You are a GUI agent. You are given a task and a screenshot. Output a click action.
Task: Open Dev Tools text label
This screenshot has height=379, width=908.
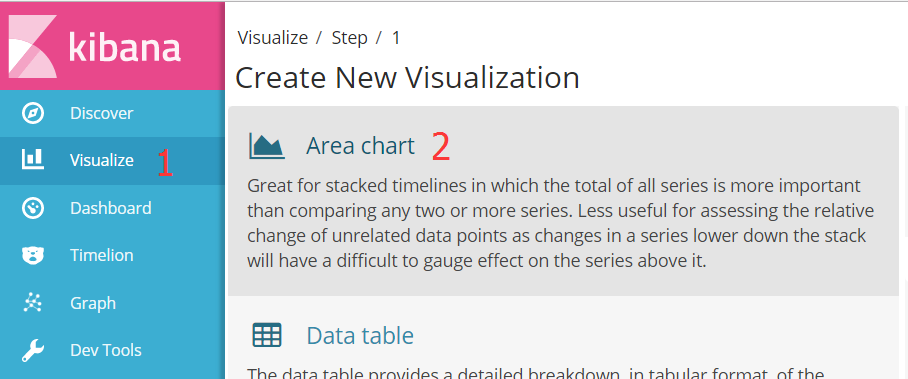[x=106, y=351]
